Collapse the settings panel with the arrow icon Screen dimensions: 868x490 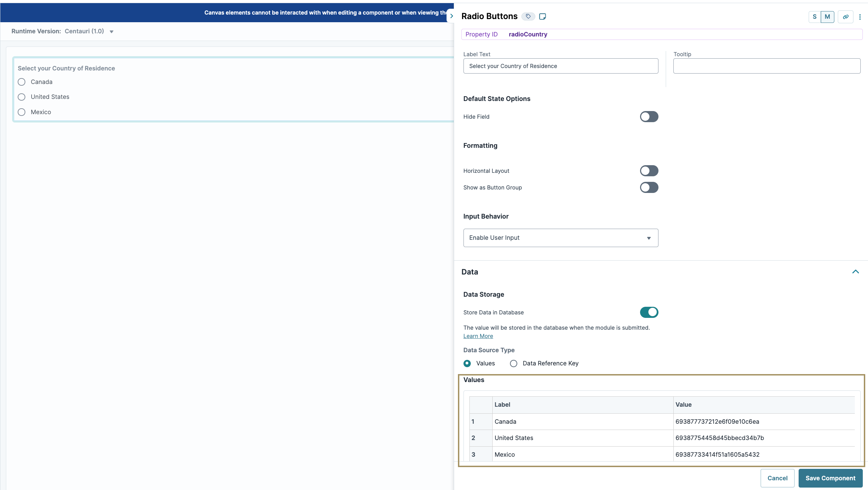coord(452,16)
